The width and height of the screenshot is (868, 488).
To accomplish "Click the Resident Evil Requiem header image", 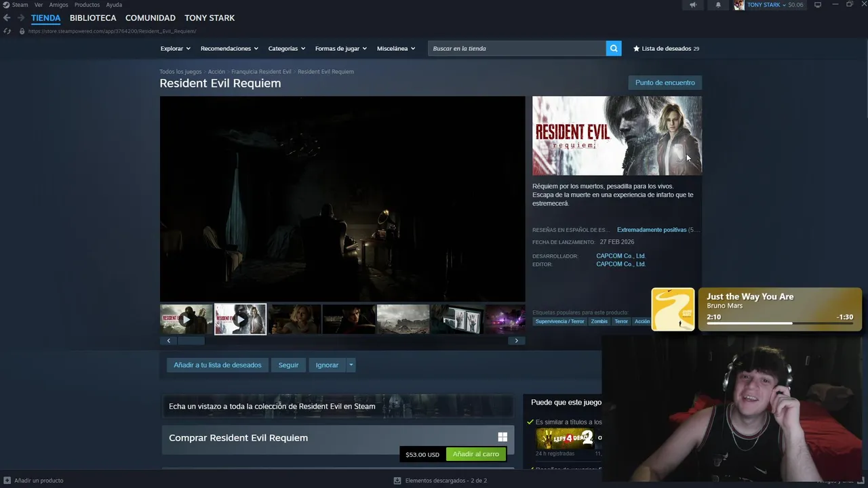I will [617, 136].
